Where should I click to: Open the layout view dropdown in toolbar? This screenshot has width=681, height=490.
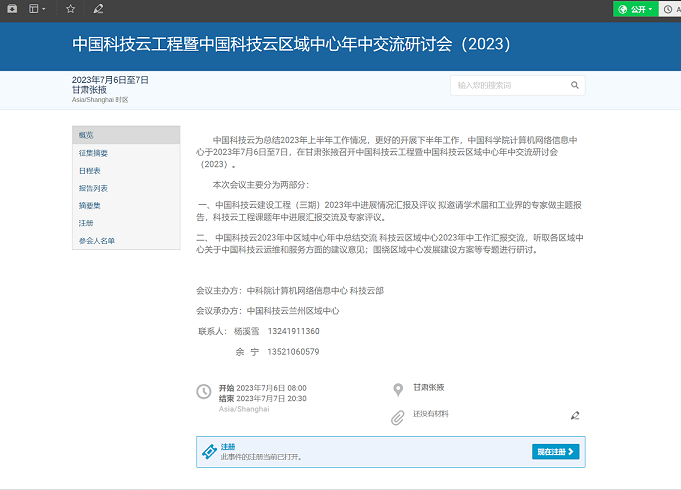[x=38, y=9]
